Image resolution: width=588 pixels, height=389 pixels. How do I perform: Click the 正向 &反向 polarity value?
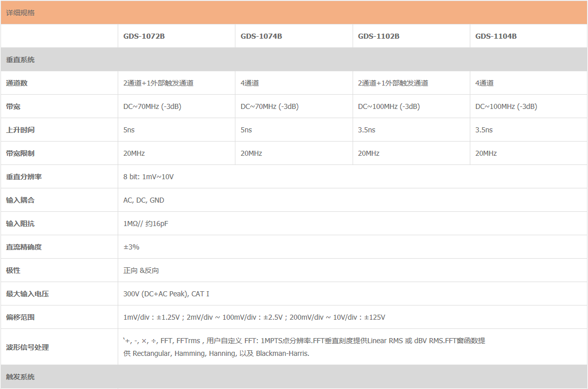[141, 270]
